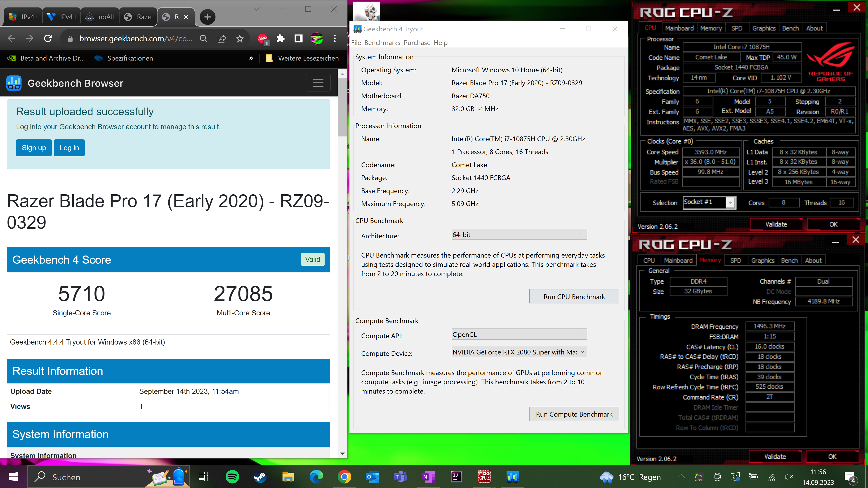Open IntelliJ IDEA from the taskbar

[456, 477]
